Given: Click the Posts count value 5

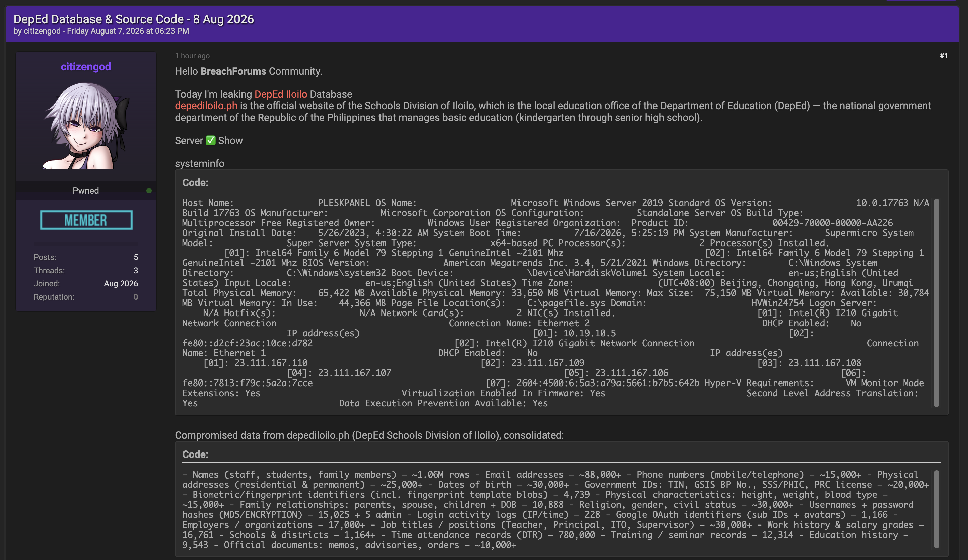Looking at the screenshot, I should click(136, 257).
